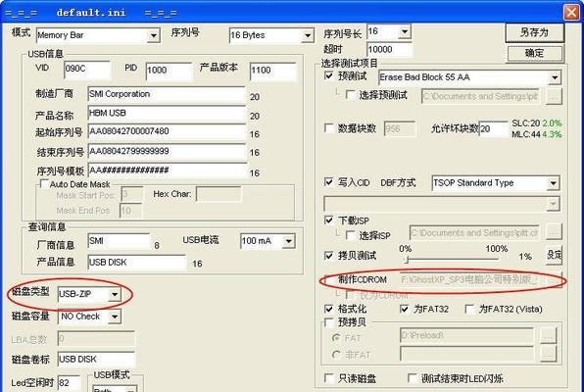Edit the 超时 field with 10000
Screen dimensions: 584x392
[x=389, y=50]
